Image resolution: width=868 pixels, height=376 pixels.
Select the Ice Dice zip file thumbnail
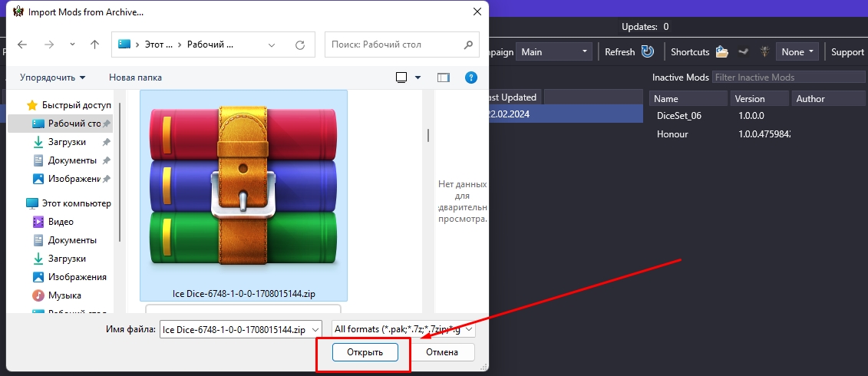pos(243,196)
